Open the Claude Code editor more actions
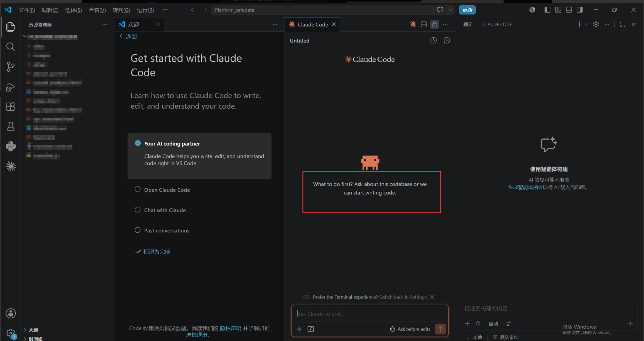Viewport: 644px width, 341px height. (x=445, y=24)
